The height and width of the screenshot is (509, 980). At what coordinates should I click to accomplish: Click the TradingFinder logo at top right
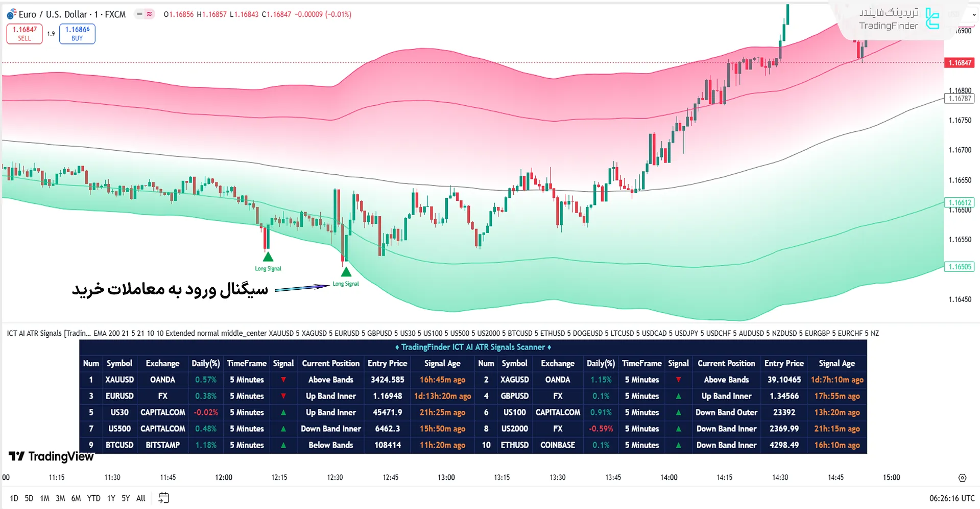(899, 19)
